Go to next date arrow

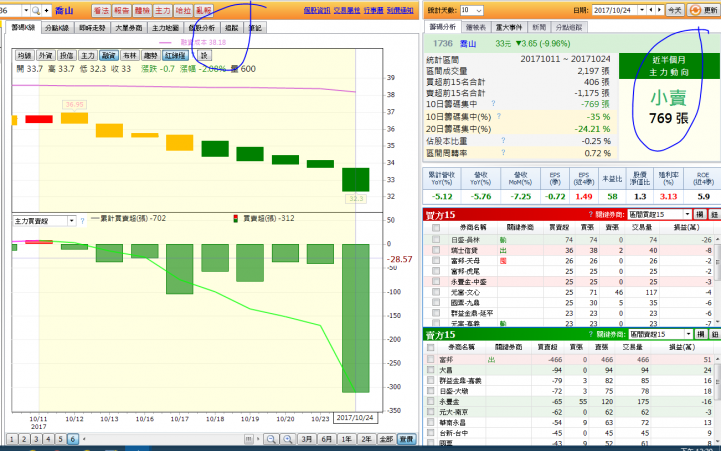point(659,10)
